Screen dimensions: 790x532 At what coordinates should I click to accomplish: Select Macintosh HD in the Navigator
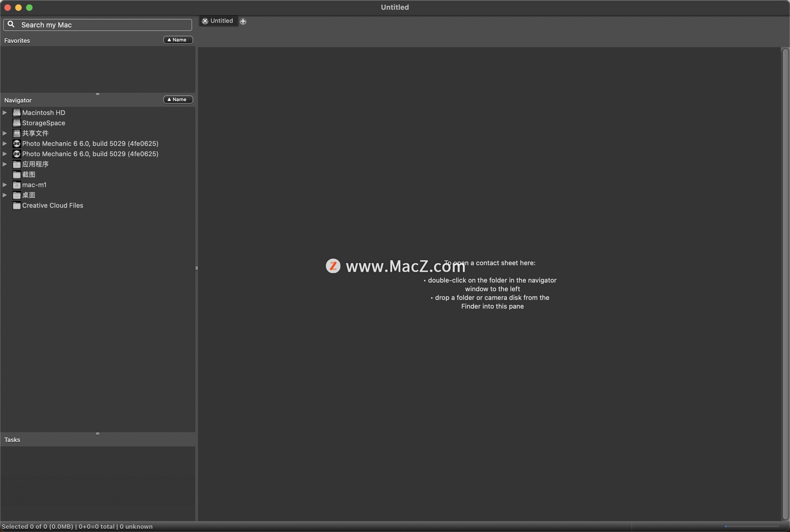(44, 113)
